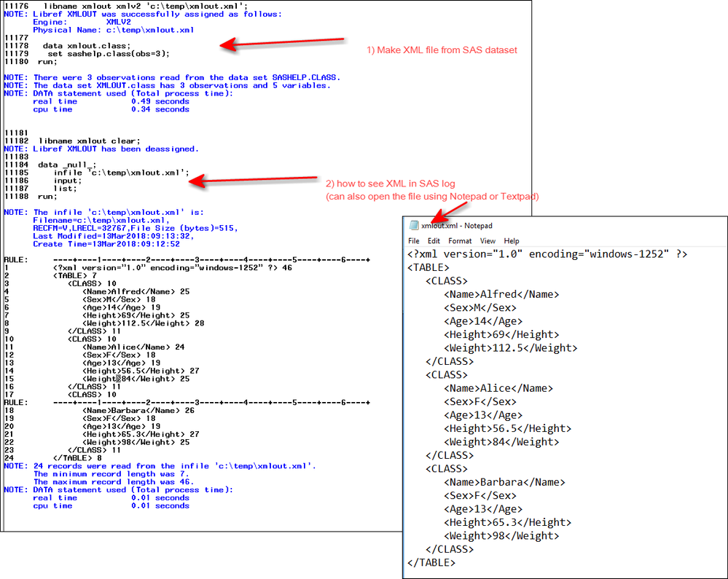Viewport: 728px width, 579px height.
Task: Click the libname xmlout xmlv2 statement in log
Action: click(145, 7)
